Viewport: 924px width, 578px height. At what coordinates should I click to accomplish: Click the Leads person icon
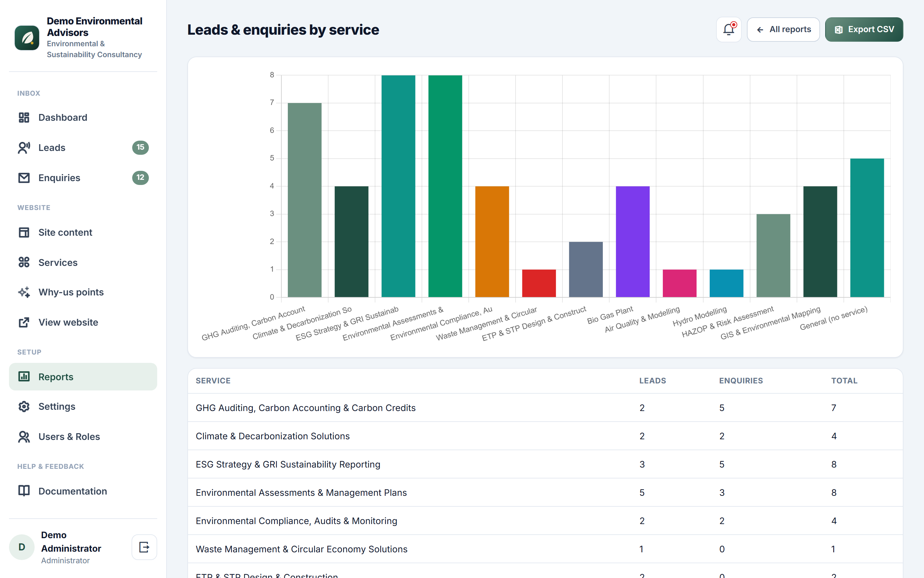click(x=24, y=148)
